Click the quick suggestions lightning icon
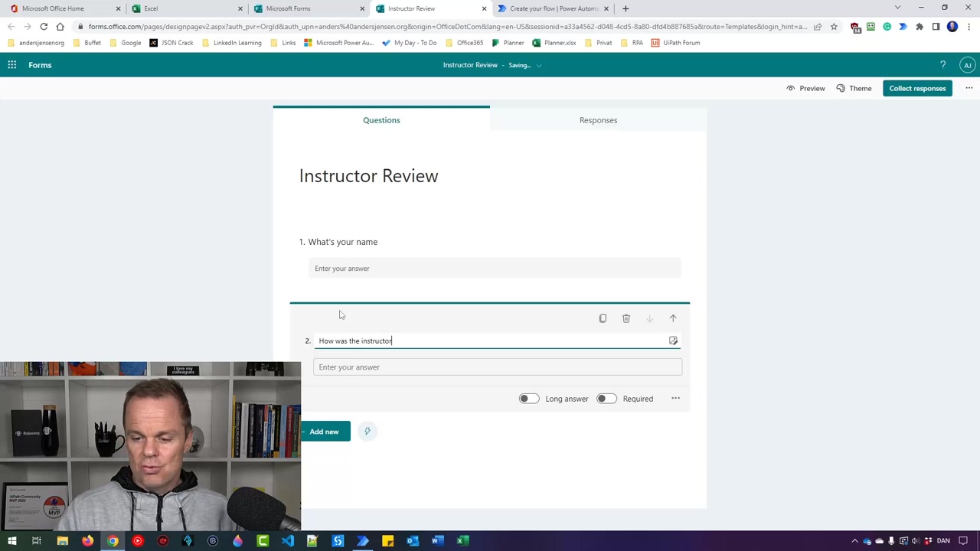 (367, 432)
